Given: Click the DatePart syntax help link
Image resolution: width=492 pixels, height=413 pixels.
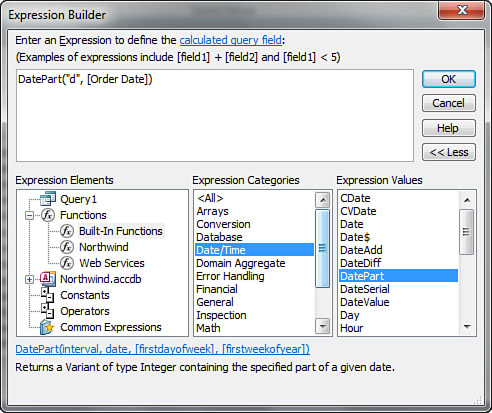Looking at the screenshot, I should [x=163, y=349].
